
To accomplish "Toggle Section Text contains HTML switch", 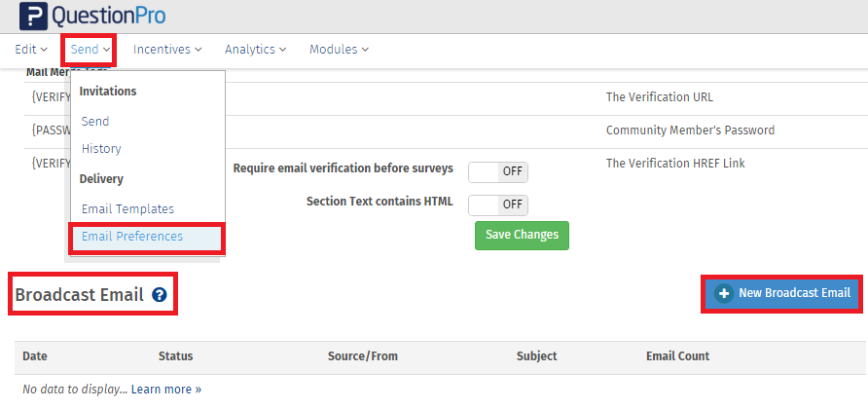I will click(x=498, y=204).
